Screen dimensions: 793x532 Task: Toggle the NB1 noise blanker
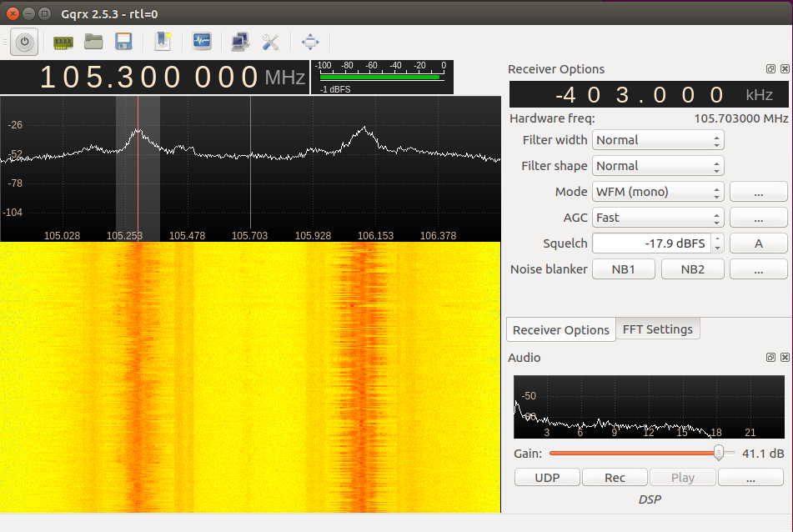[x=623, y=269]
